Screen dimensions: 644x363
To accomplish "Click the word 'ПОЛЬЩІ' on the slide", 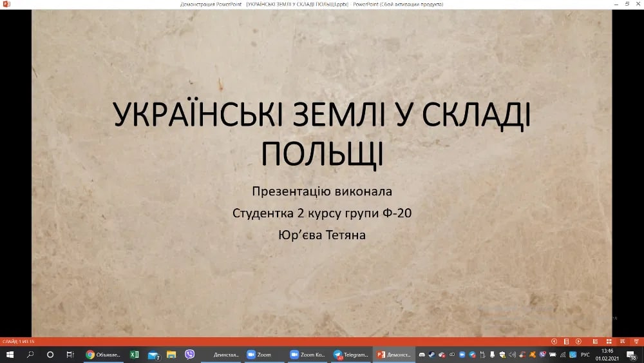I will [x=322, y=153].
